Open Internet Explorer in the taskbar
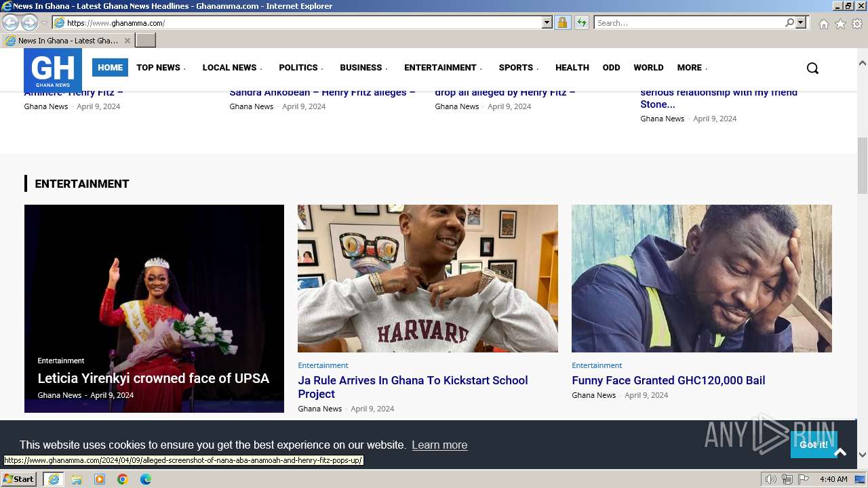Viewport: 868px width, 488px height. [54, 479]
